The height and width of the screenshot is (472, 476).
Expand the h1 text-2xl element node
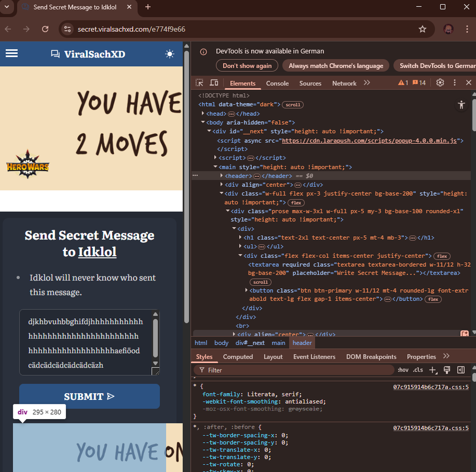[x=240, y=237]
